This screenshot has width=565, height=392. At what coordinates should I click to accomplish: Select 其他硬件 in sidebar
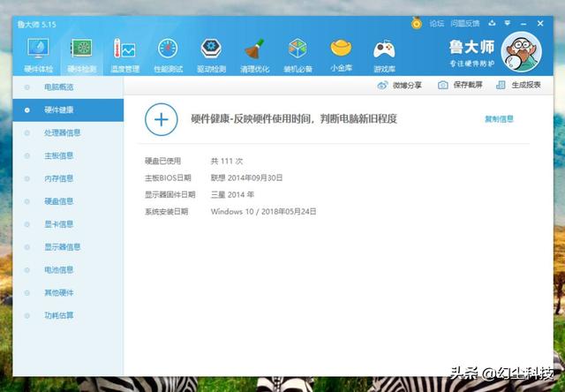[68, 292]
